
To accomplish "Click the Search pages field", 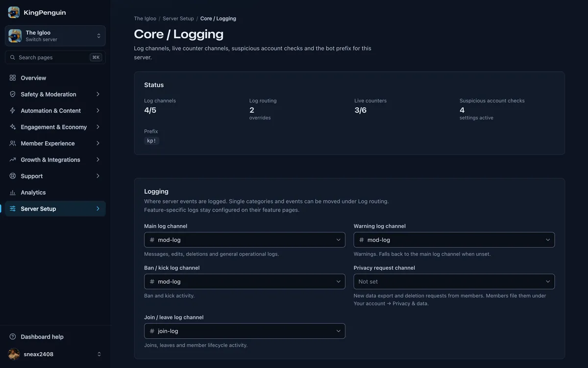I will click(55, 57).
